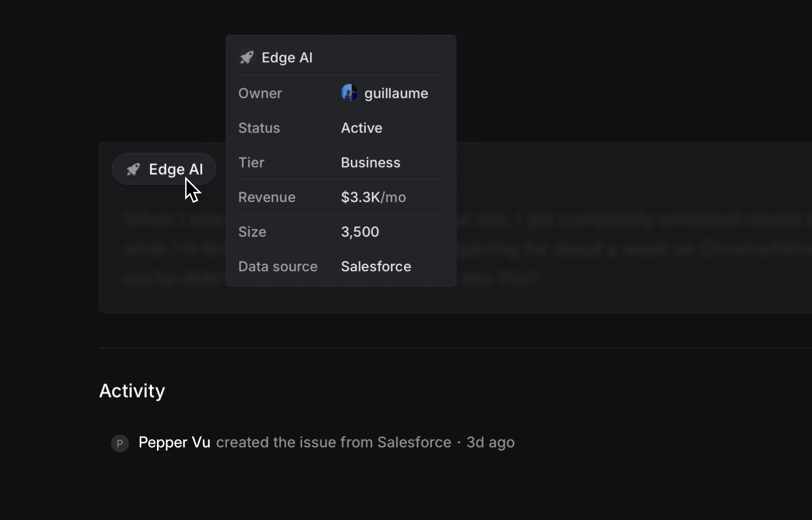Change the Data source from Salesforce
Viewport: 812px width, 520px height.
click(375, 266)
